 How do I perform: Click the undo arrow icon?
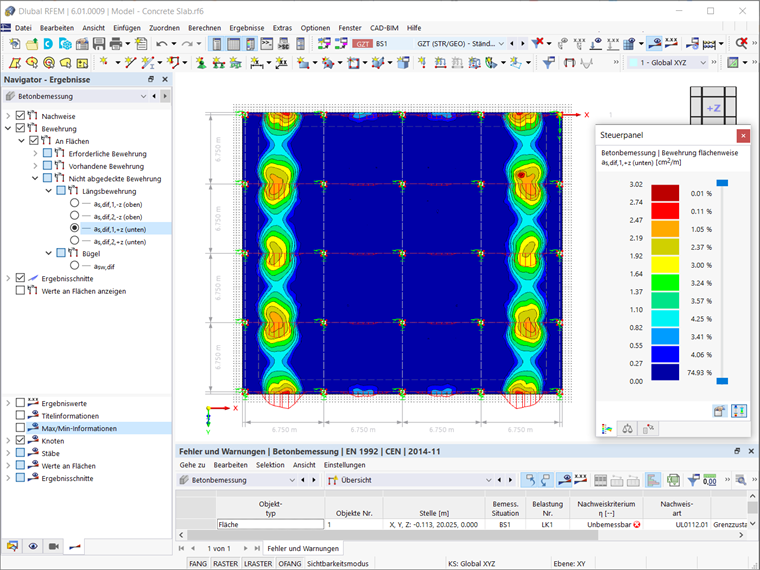point(162,44)
